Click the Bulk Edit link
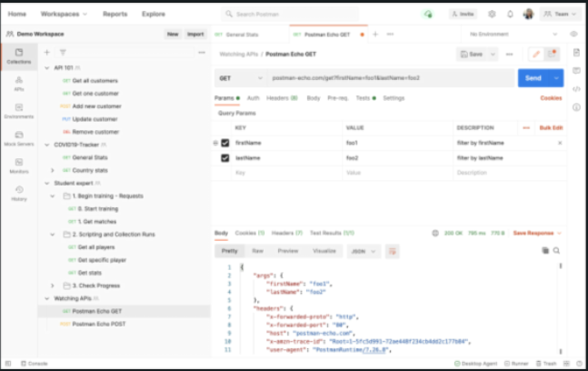This screenshot has width=588, height=371. point(551,128)
